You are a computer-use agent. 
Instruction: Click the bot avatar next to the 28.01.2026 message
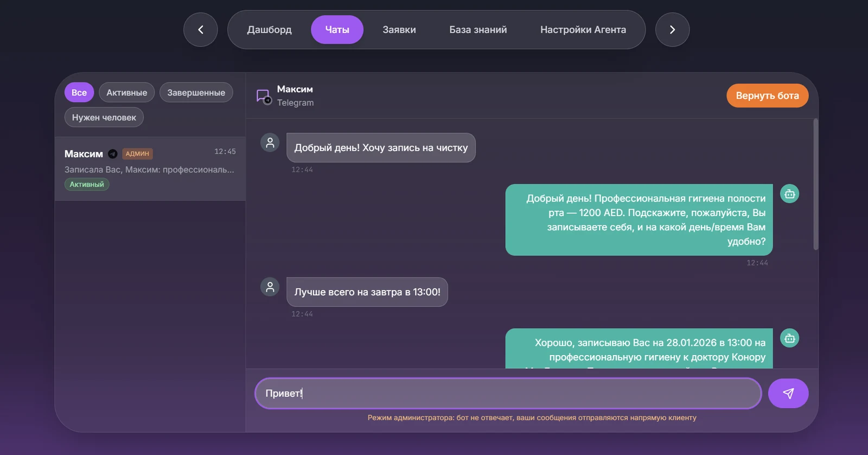[x=790, y=338]
